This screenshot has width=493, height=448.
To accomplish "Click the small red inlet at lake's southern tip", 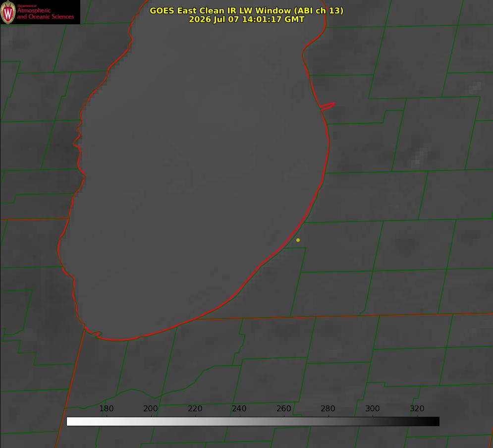I will coord(94,333).
